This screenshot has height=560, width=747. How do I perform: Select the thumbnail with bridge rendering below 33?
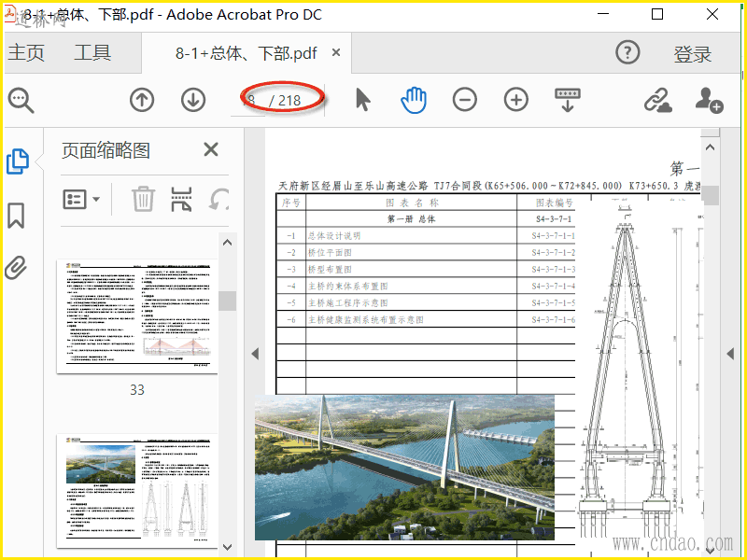tap(137, 491)
